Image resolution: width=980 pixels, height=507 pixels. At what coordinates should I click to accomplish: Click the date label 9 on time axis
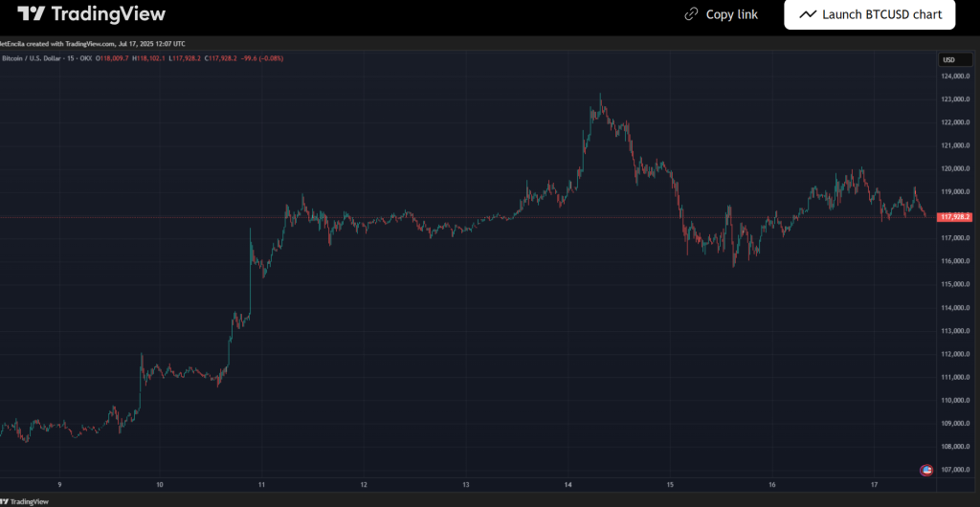click(59, 485)
